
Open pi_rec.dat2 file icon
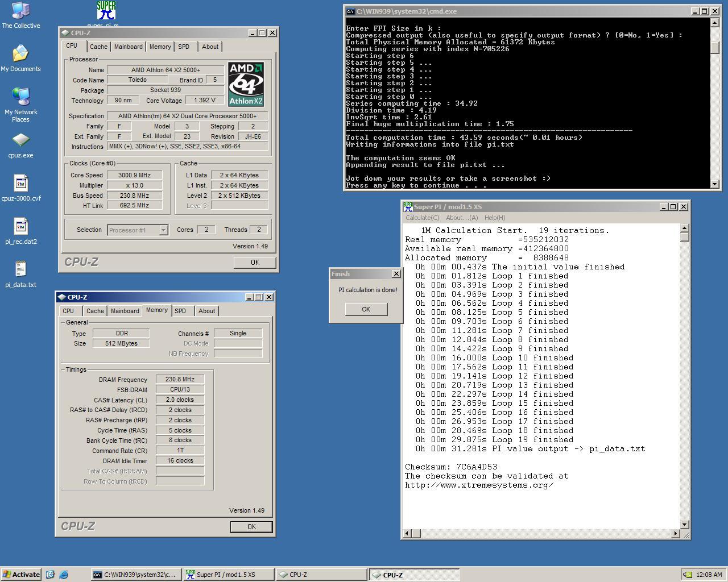pyautogui.click(x=20, y=232)
